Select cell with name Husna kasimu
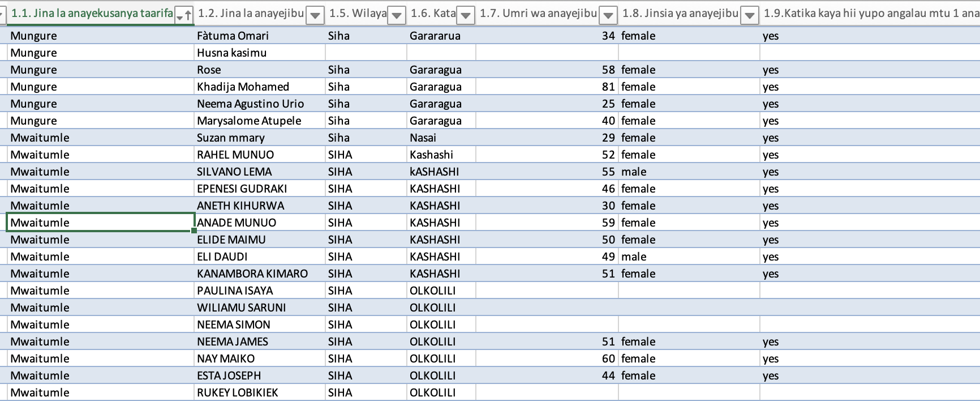The image size is (980, 401). (260, 53)
